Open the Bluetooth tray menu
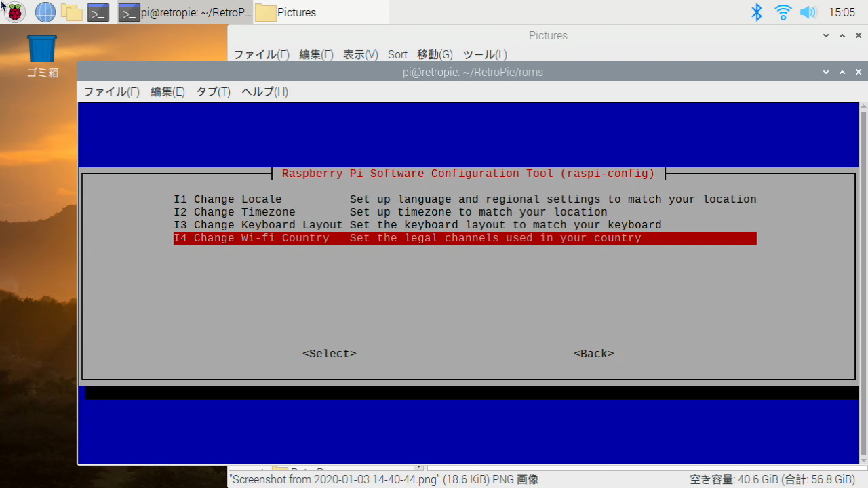Screen dimensions: 868x488 [x=757, y=12]
